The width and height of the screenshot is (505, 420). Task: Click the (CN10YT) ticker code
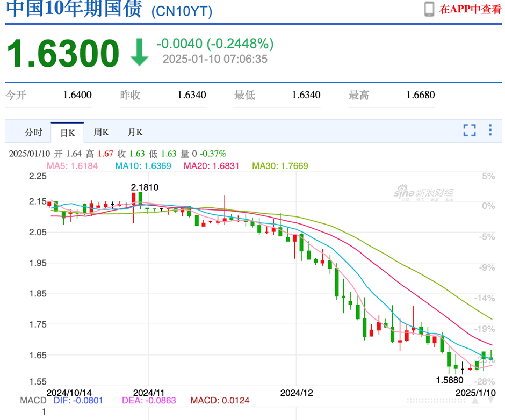[x=182, y=11]
